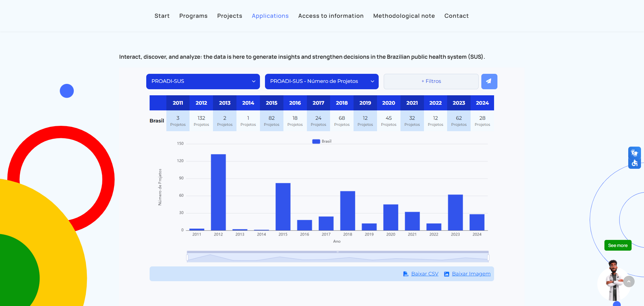
Task: Go to the Contact page
Action: (x=457, y=16)
